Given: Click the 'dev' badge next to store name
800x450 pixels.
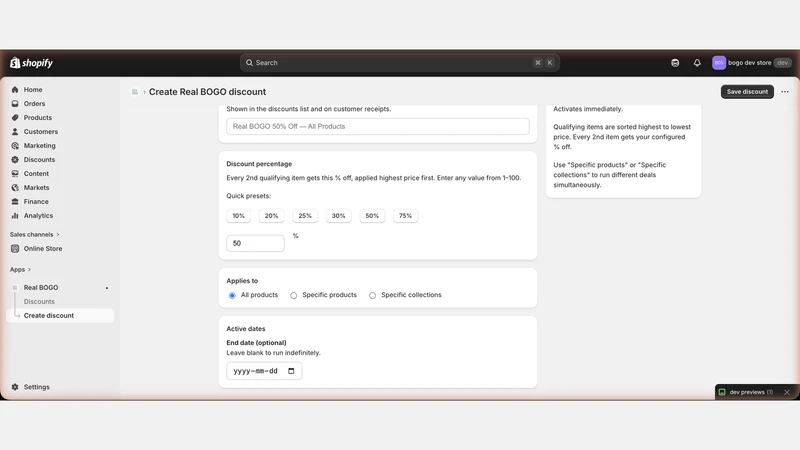Looking at the screenshot, I should point(782,63).
